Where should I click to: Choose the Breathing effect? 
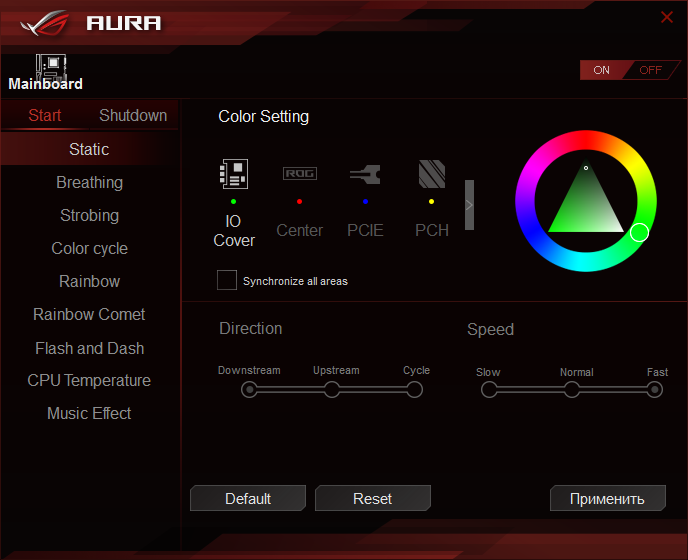point(89,182)
